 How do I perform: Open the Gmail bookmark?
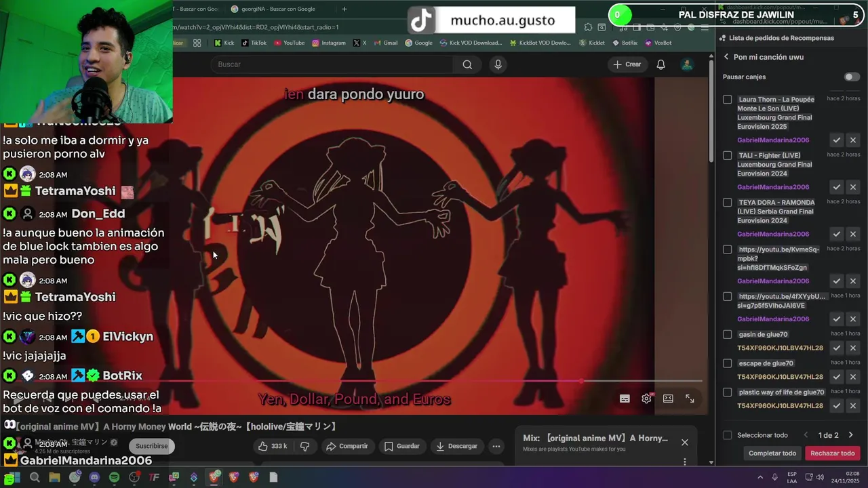[x=385, y=43]
